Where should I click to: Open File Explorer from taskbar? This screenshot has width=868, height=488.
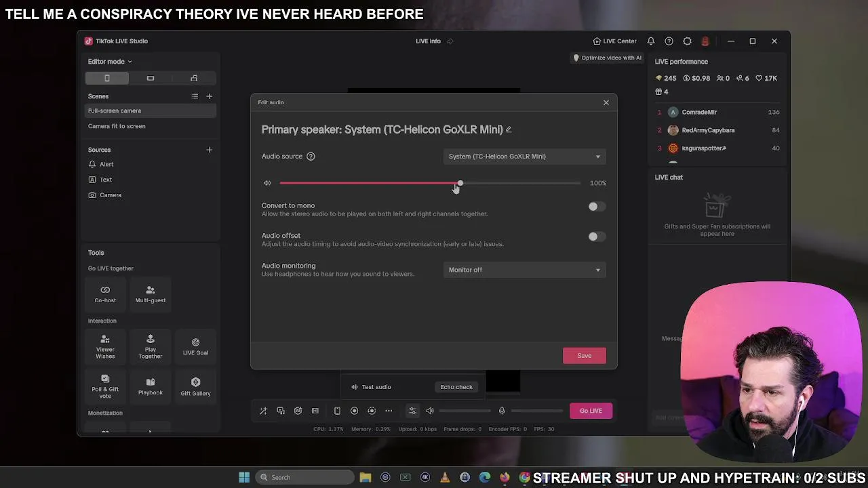tap(366, 477)
